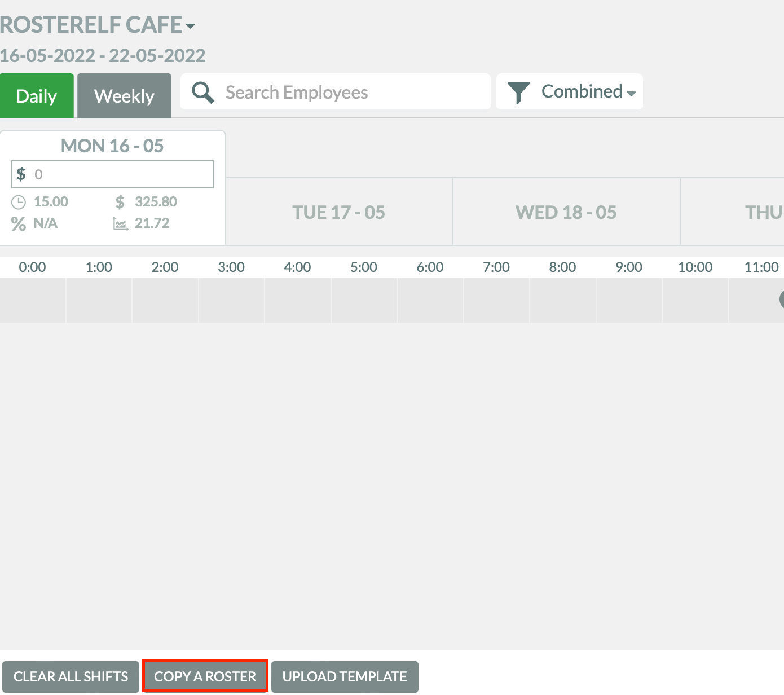Click the 0:00 time column header
Image resolution: width=784 pixels, height=695 pixels.
click(32, 267)
